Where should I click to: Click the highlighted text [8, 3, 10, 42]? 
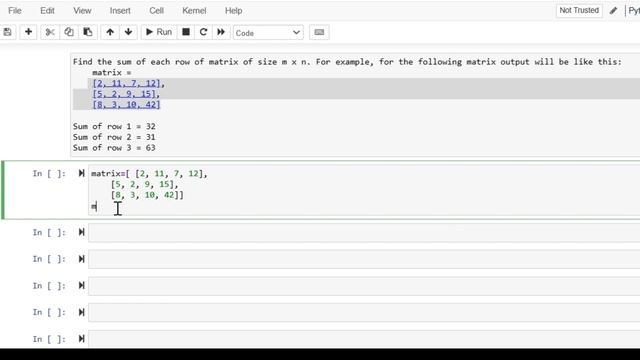(x=127, y=104)
